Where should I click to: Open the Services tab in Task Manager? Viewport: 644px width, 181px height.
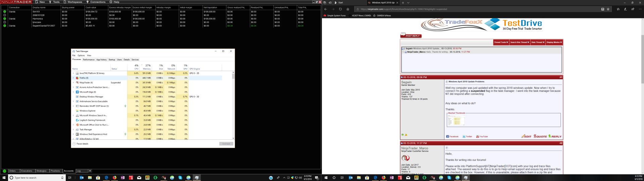pyautogui.click(x=135, y=60)
